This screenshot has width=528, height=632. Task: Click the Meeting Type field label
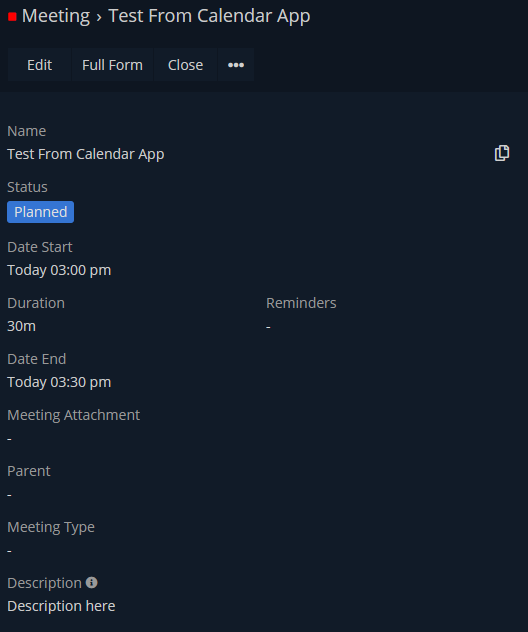point(51,527)
